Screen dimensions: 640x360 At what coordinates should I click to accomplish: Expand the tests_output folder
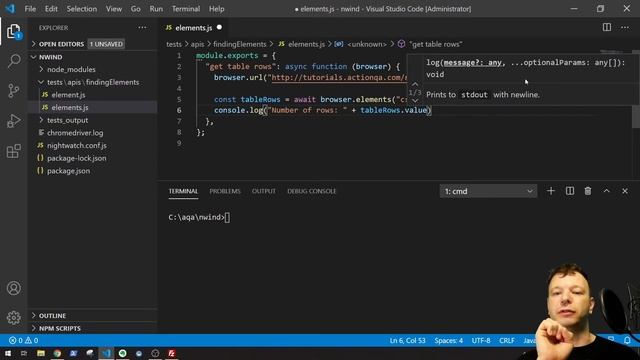click(x=92, y=120)
